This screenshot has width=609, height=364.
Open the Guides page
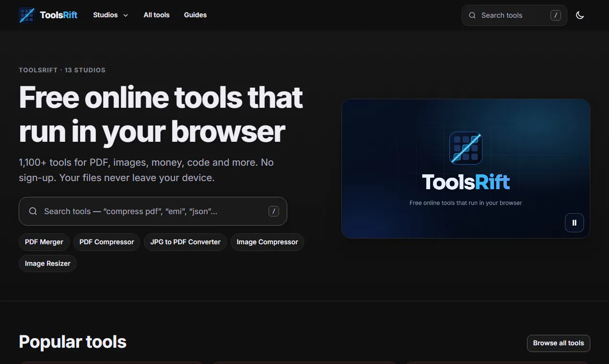click(195, 15)
